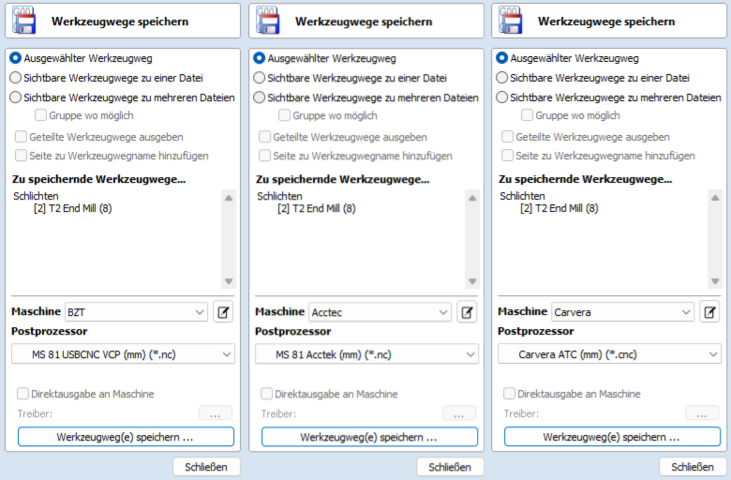The width and height of the screenshot is (731, 480).
Task: Click 'Schließen' below the Carvera panel
Action: (692, 467)
